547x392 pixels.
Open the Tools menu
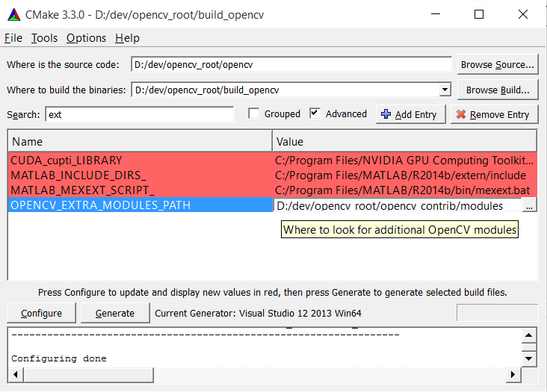point(44,38)
